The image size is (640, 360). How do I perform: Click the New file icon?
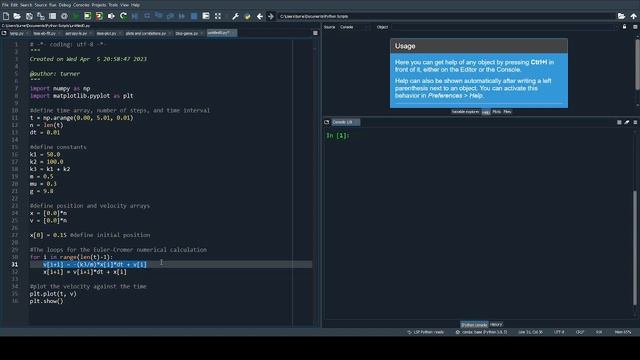pyautogui.click(x=6, y=16)
